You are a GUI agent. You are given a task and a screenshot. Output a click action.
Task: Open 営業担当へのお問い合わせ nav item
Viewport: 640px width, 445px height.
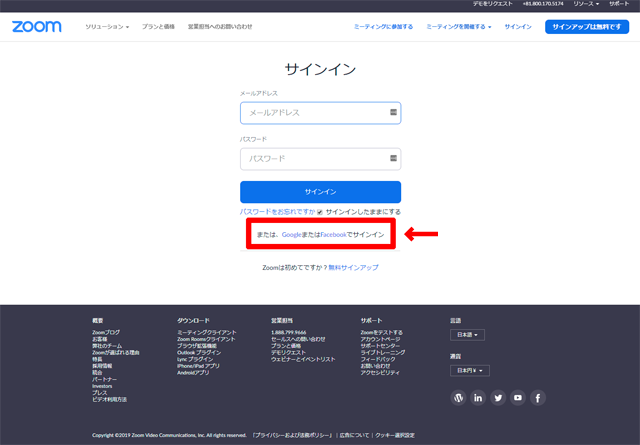click(x=220, y=27)
